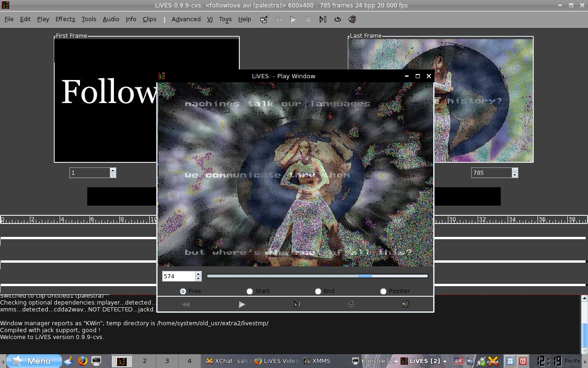Image resolution: width=588 pixels, height=368 pixels.
Task: Toggle mute icon in the main toolbar
Action: 352,19
